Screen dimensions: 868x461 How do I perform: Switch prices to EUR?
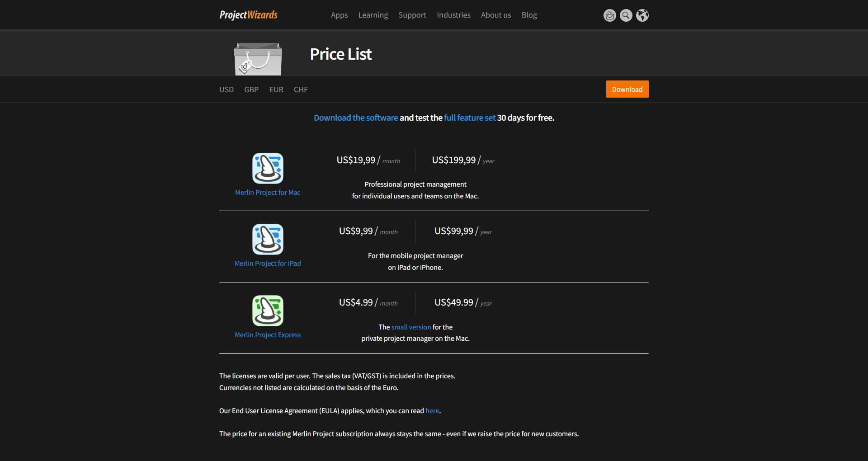coord(276,89)
